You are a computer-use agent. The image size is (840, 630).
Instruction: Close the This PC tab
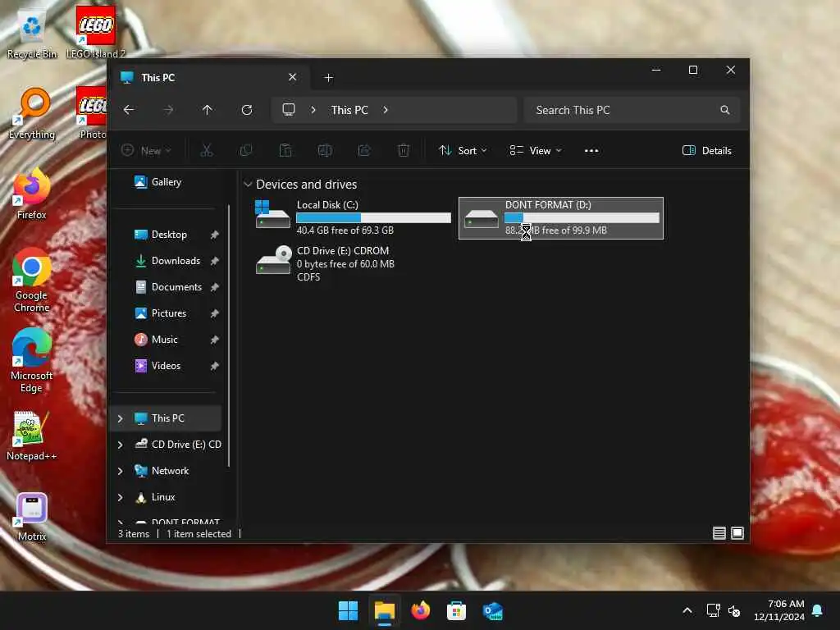pos(293,77)
